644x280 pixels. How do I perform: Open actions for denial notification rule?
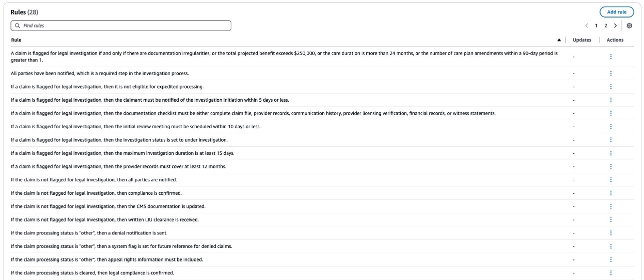tap(611, 233)
